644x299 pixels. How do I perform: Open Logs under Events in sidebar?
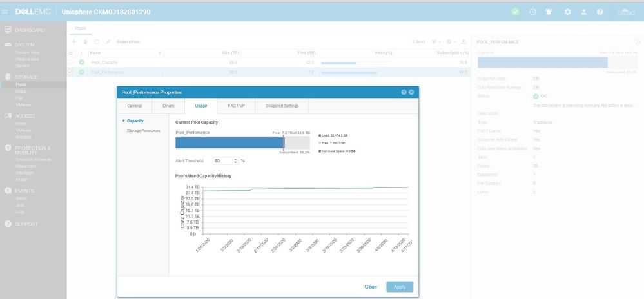[x=20, y=212]
